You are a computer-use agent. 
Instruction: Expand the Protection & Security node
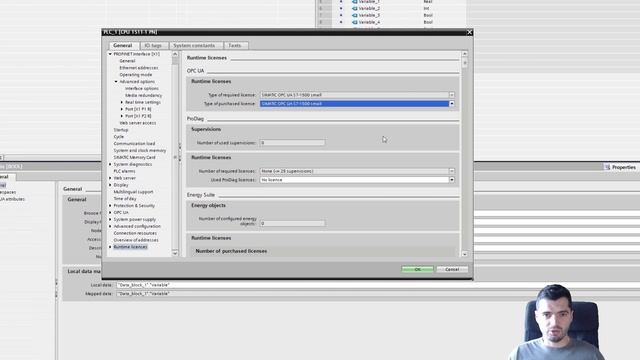coord(110,206)
